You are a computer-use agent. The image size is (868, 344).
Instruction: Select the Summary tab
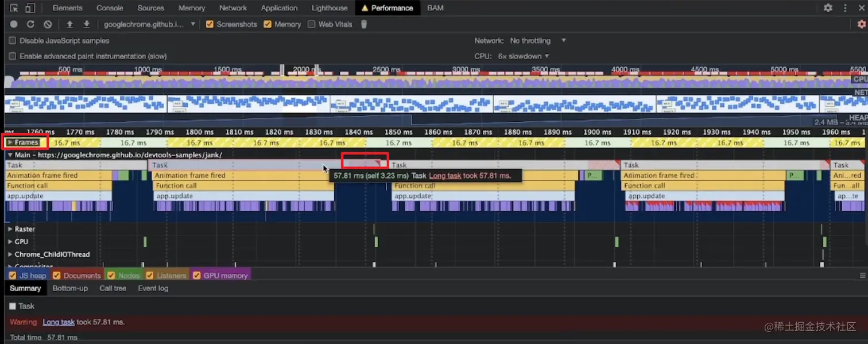[x=25, y=288]
